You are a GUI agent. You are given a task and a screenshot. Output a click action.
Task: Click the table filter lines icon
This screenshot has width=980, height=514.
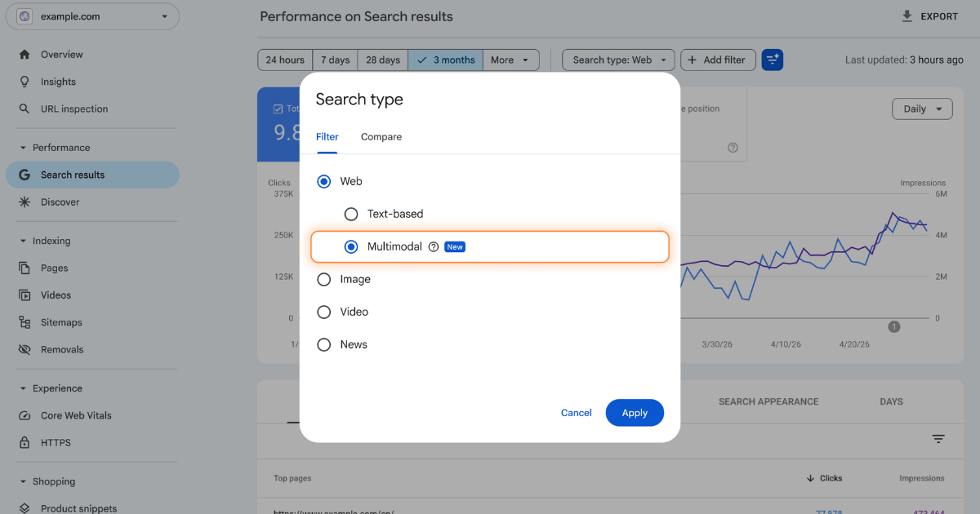938,439
